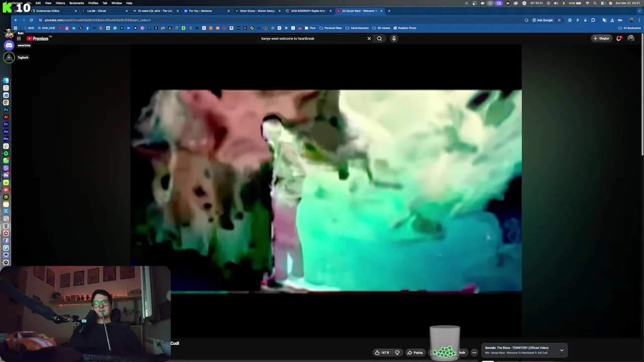Switch to En seksi LOL skini tab
644x362 pixels.
tap(155, 11)
